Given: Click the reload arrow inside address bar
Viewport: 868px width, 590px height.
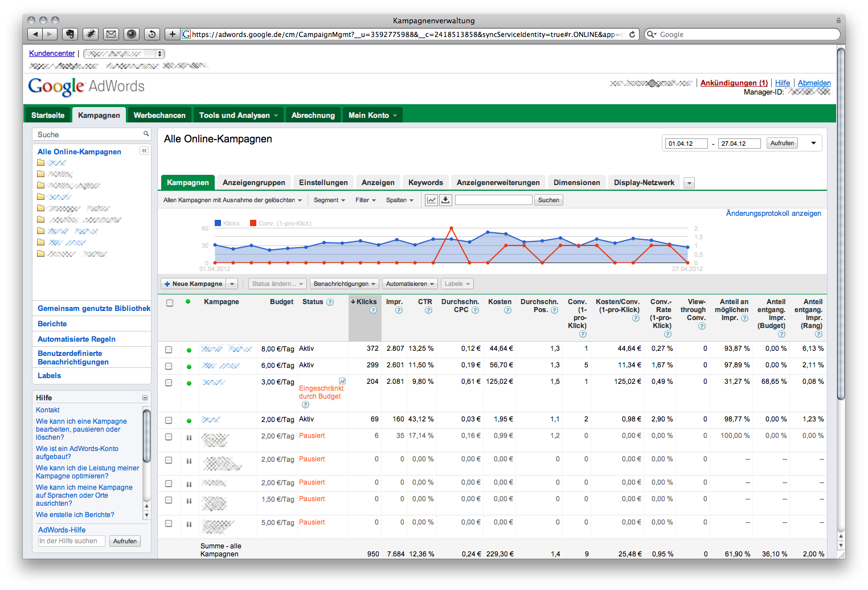Looking at the screenshot, I should [632, 34].
